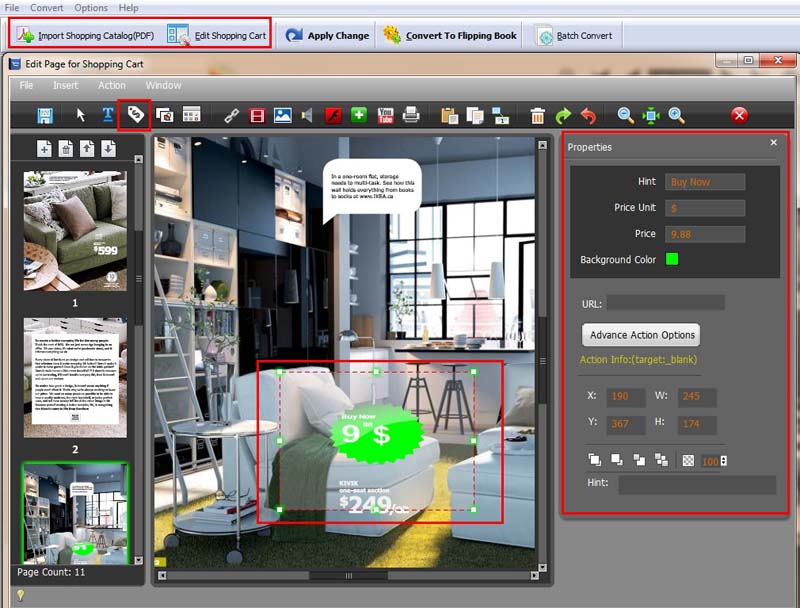Screen dimensions: 800x608
Task: Click the paste clipboard icon
Action: point(449,116)
